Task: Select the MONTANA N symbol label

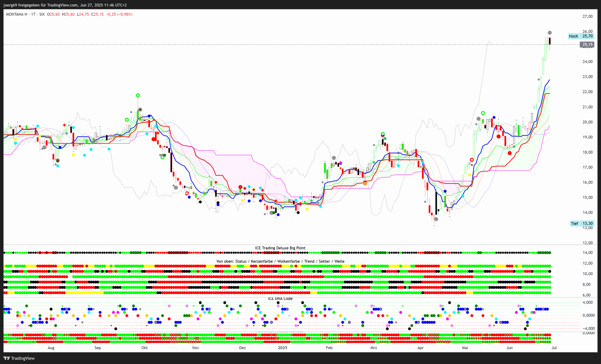Action: pyautogui.click(x=16, y=14)
